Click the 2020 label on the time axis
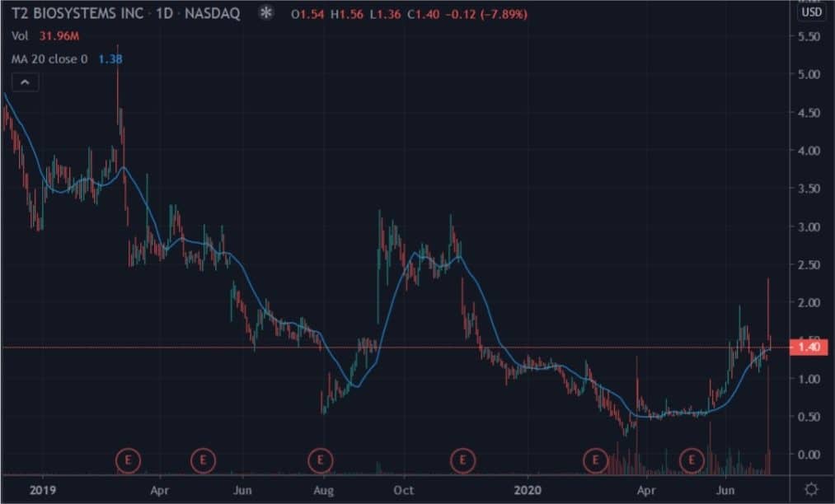835x504 pixels. tap(528, 490)
